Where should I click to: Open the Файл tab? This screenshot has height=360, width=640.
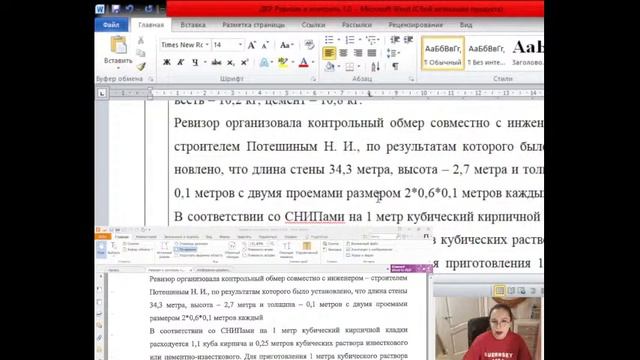(111, 25)
